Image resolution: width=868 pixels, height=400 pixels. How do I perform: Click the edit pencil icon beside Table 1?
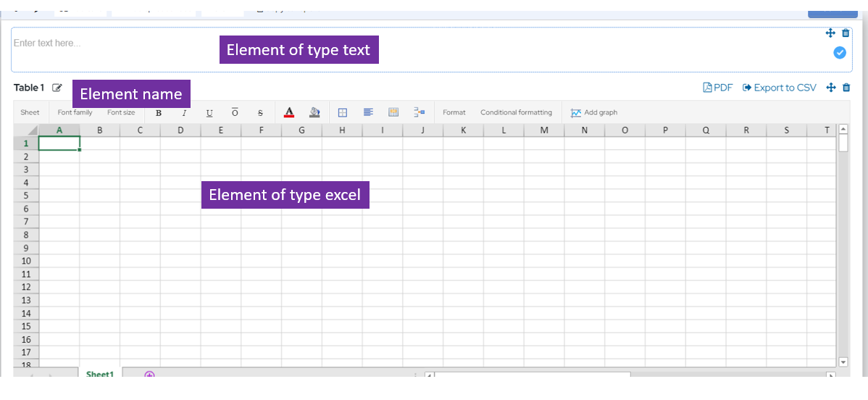(57, 88)
